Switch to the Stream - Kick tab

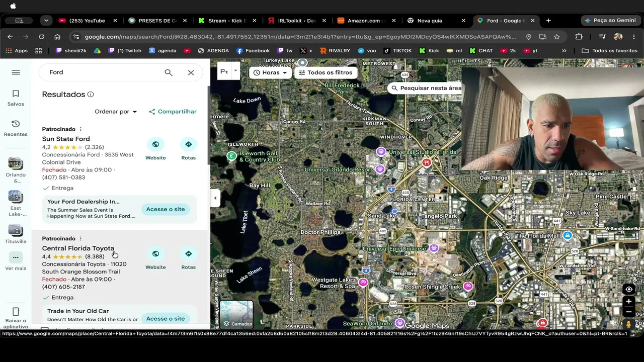tap(227, 21)
